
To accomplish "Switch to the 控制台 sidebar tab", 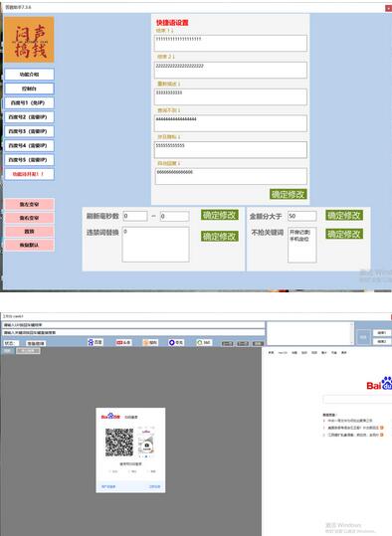I will tap(29, 89).
